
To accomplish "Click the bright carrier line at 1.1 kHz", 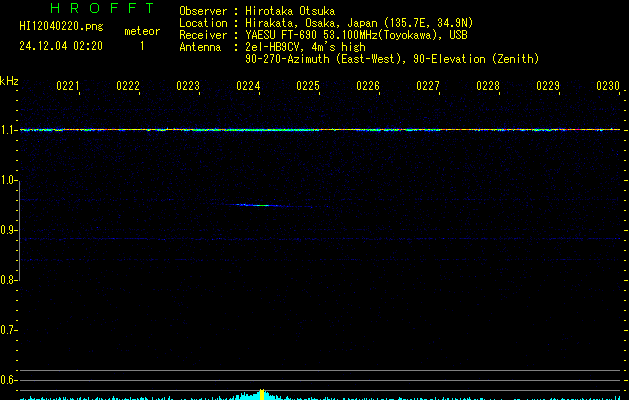I will click(x=320, y=130).
